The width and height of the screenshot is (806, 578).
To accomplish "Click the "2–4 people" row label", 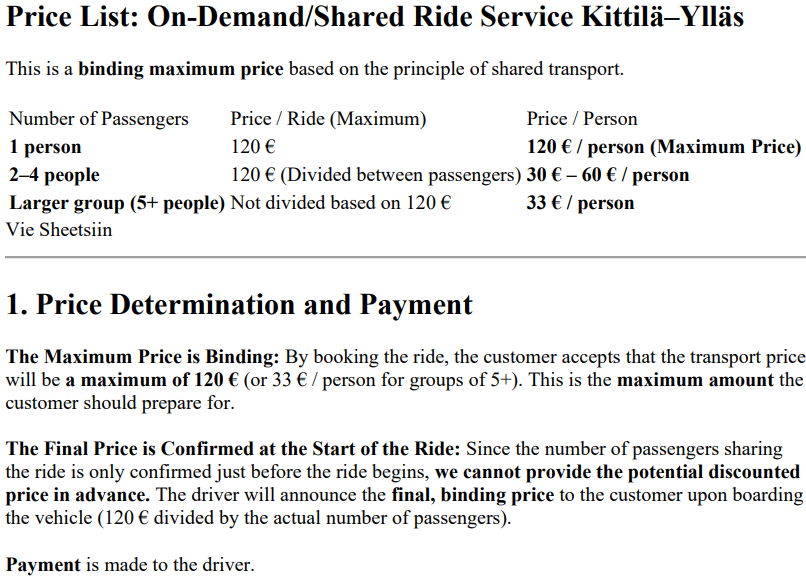I will 55,175.
